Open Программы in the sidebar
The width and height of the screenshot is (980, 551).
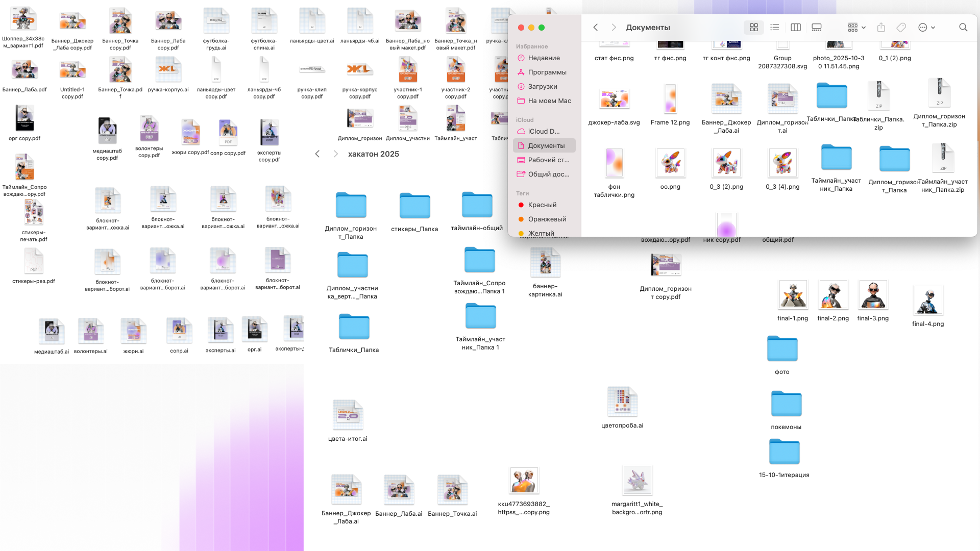547,72
